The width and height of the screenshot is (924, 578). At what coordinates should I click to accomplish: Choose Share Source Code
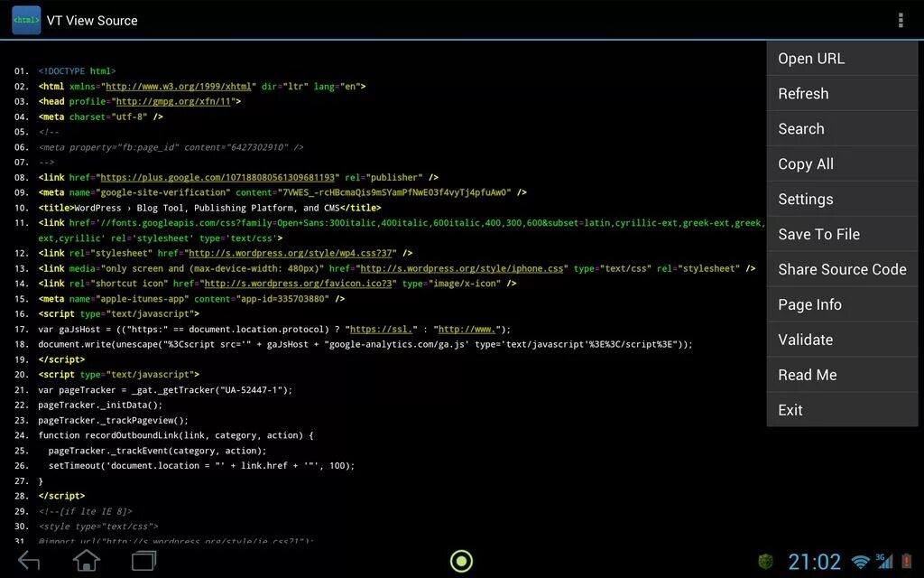tap(842, 269)
